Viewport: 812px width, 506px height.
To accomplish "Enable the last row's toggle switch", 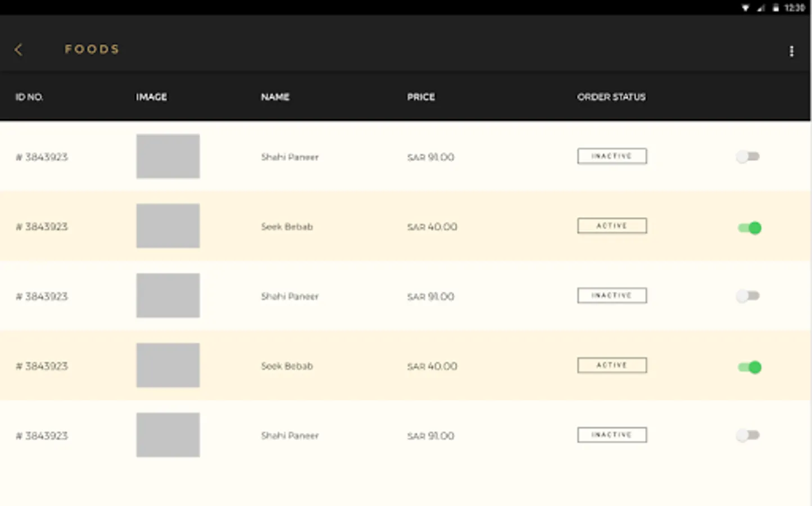I will [748, 435].
